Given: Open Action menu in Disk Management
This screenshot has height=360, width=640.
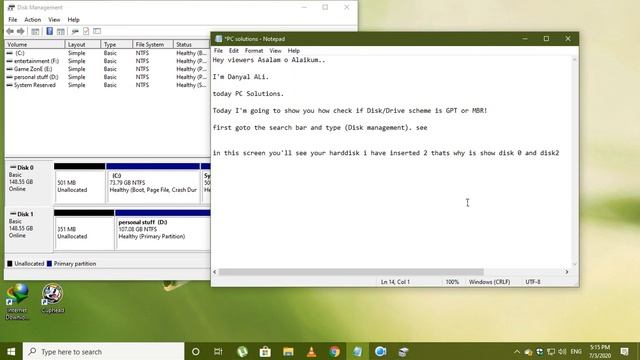Looking at the screenshot, I should point(32,20).
